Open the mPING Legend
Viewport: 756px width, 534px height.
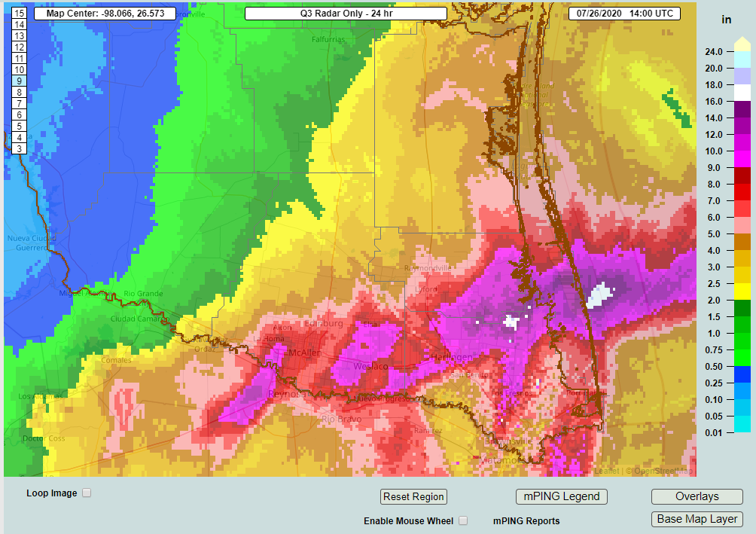(x=561, y=496)
